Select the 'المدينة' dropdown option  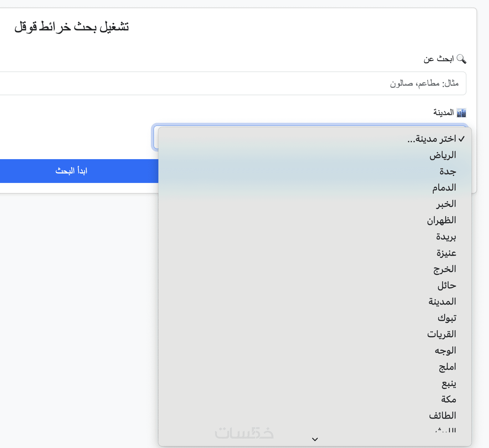tap(442, 302)
